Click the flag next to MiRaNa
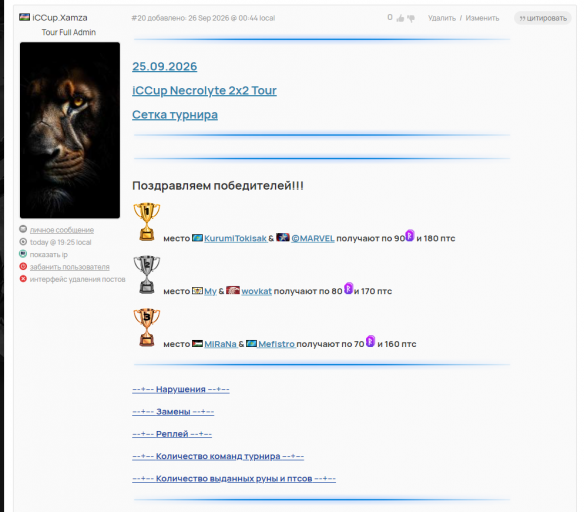The image size is (584, 512). (197, 344)
